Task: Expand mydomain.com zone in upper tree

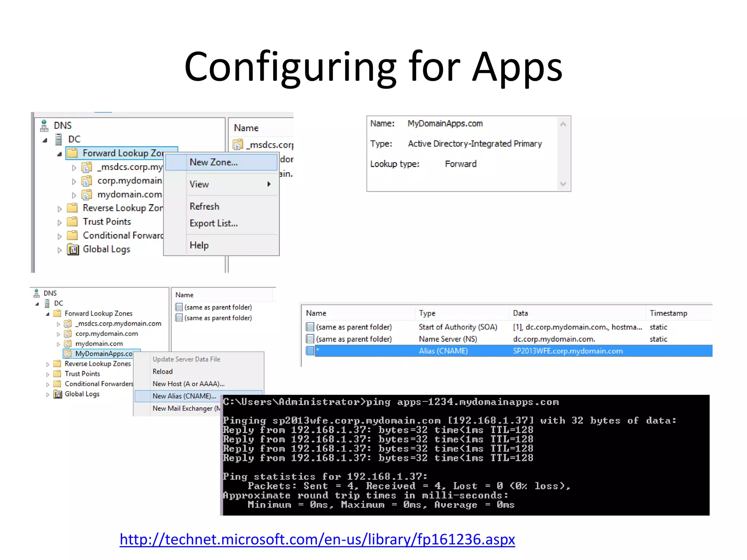Action: [x=74, y=195]
